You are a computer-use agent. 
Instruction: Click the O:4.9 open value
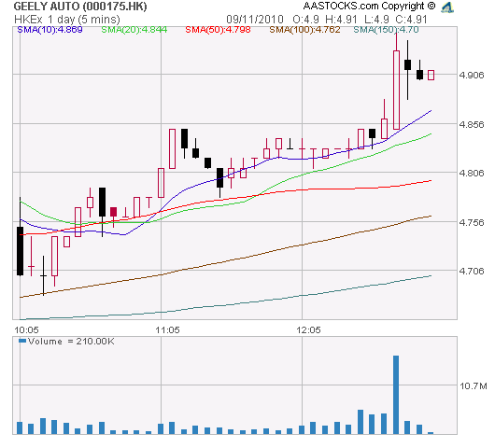pos(305,20)
